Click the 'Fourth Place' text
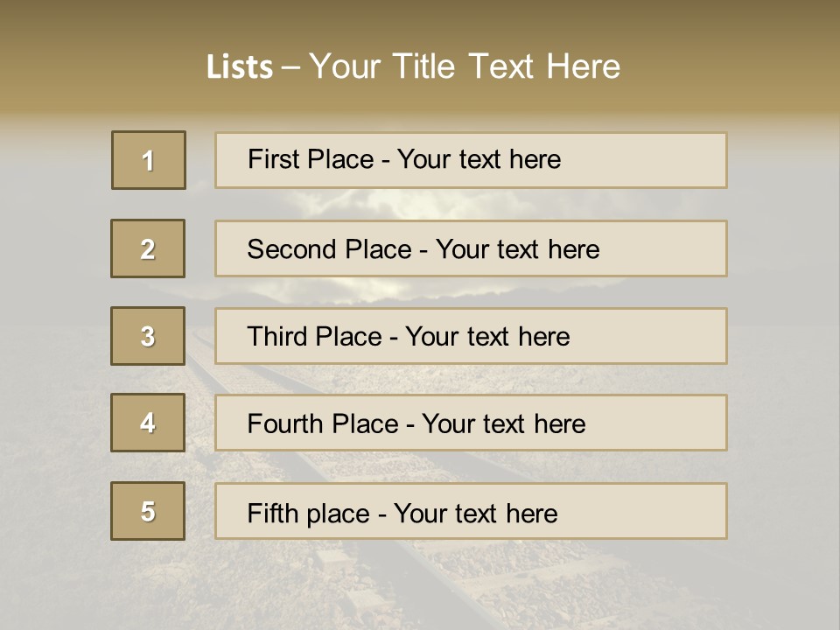The image size is (840, 630). coord(322,424)
